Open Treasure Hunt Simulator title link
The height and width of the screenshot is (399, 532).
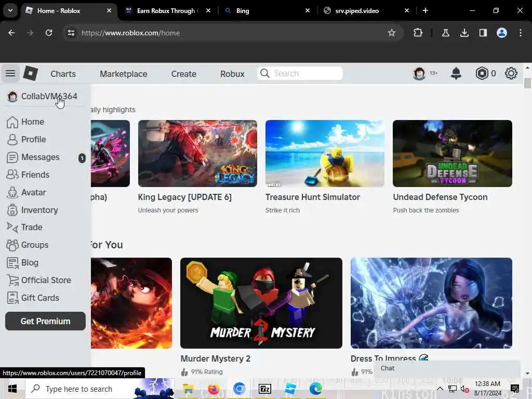[x=313, y=197]
